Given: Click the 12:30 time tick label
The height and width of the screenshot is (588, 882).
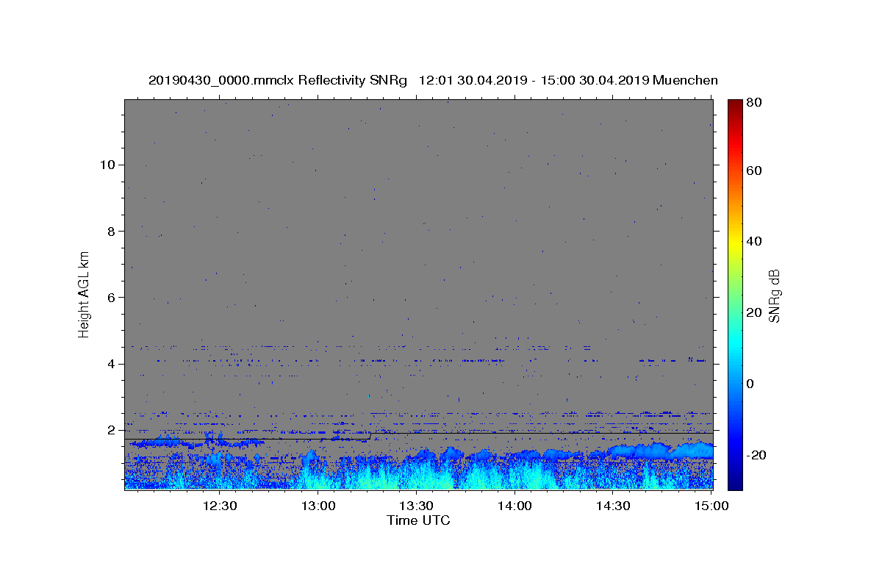Looking at the screenshot, I should [220, 506].
